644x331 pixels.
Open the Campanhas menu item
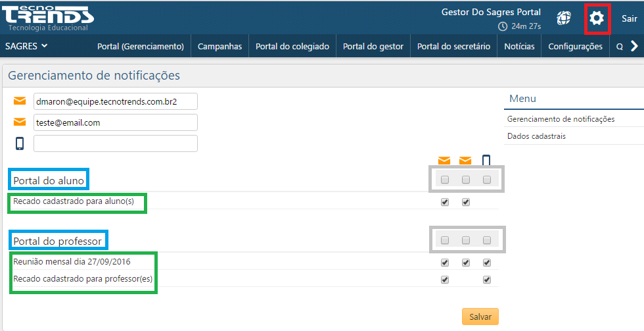click(x=219, y=46)
